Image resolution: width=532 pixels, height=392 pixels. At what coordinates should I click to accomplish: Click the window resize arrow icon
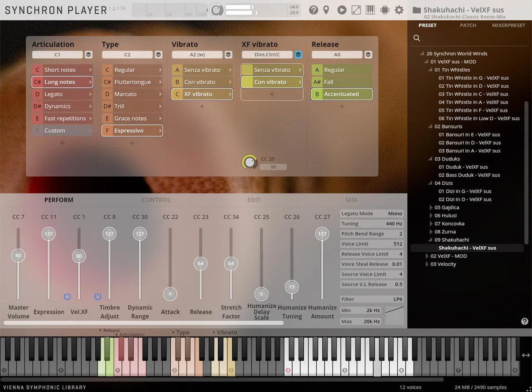click(356, 10)
